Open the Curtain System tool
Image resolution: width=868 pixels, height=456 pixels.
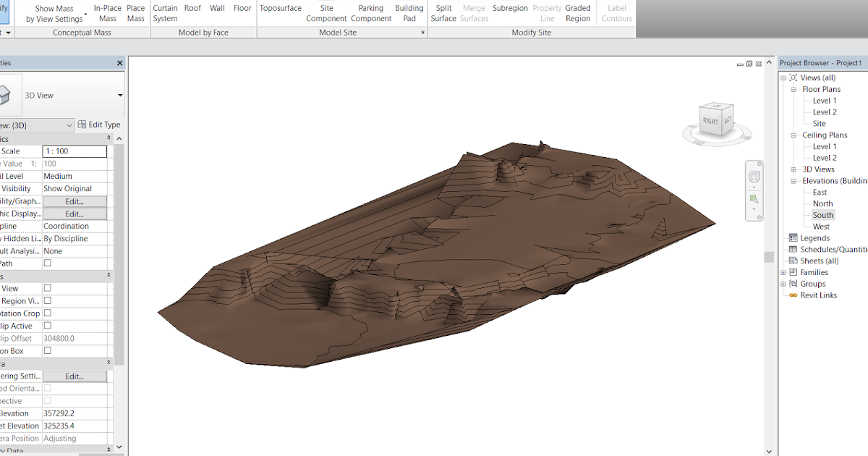point(165,13)
